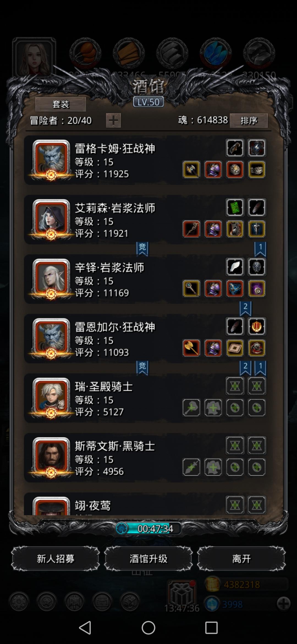
Task: Tap the white feather item on 辛铎
Action: tap(235, 267)
